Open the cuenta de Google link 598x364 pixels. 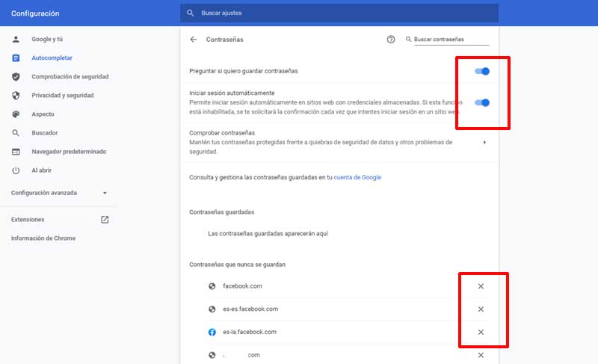357,177
